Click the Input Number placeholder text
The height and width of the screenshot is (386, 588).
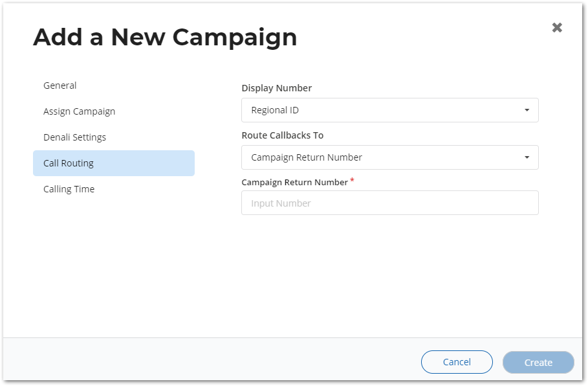[x=281, y=203]
